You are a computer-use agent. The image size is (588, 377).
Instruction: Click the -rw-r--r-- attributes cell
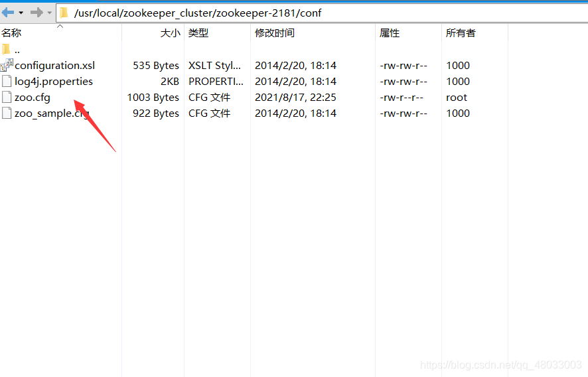coord(402,98)
